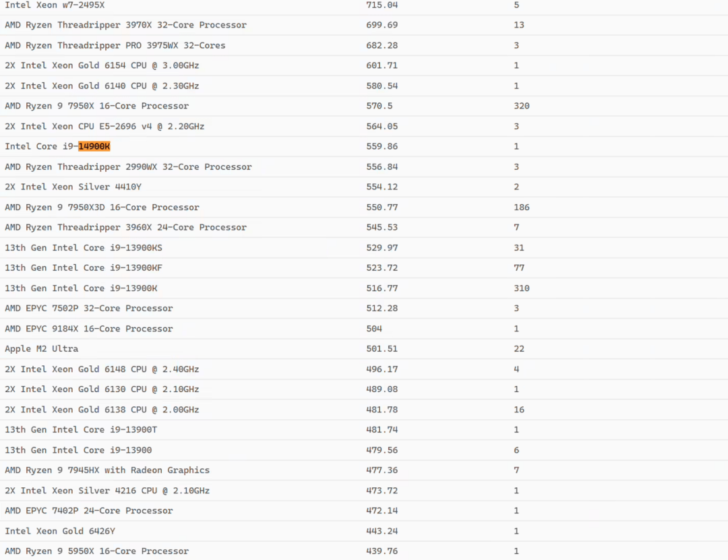Select the score value 601.71
This screenshot has height=560, width=728.
pos(382,65)
